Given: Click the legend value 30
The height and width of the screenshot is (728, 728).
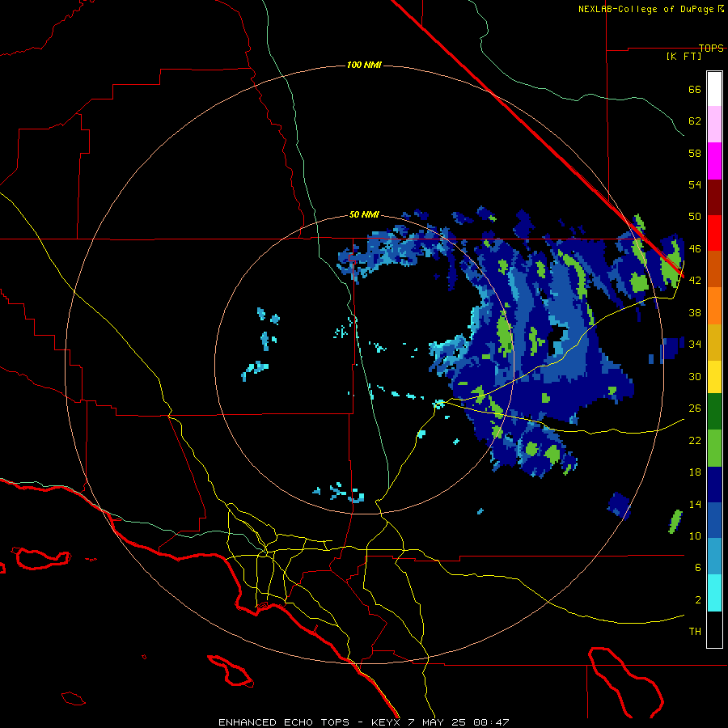Looking at the screenshot, I should (x=695, y=376).
